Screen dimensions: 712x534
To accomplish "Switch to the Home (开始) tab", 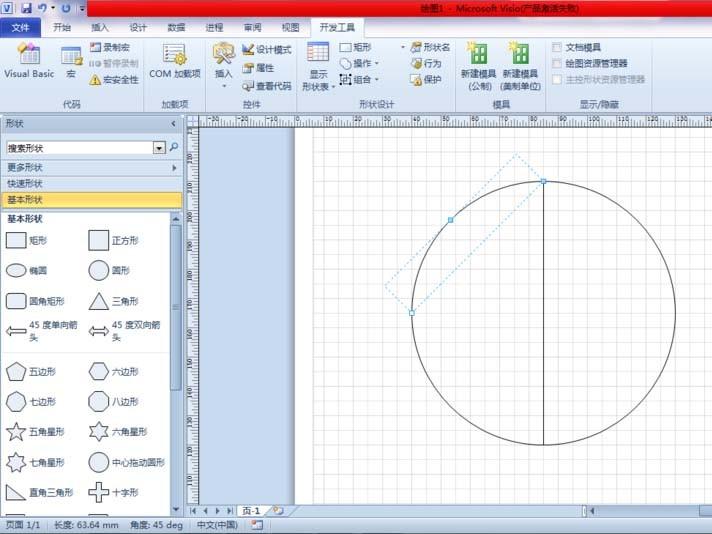I will pyautogui.click(x=62, y=28).
